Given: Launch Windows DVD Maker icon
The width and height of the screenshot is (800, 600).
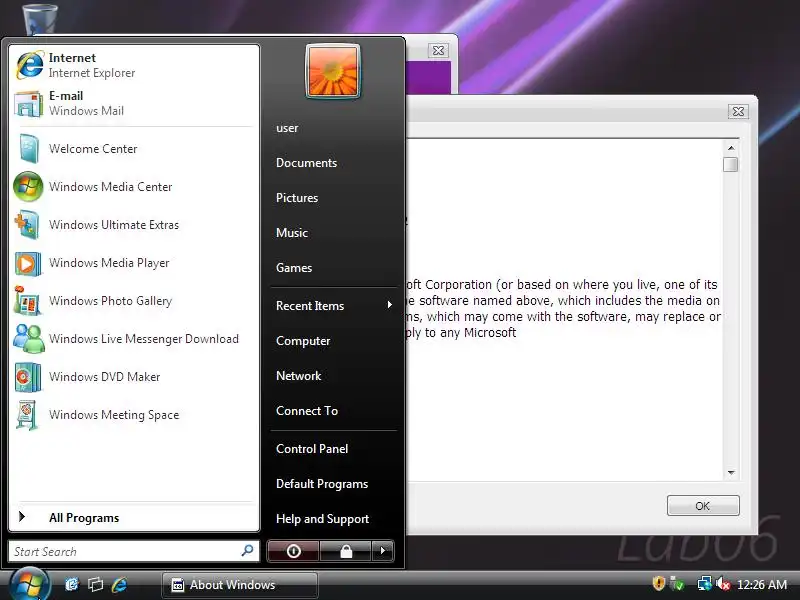Looking at the screenshot, I should [28, 377].
